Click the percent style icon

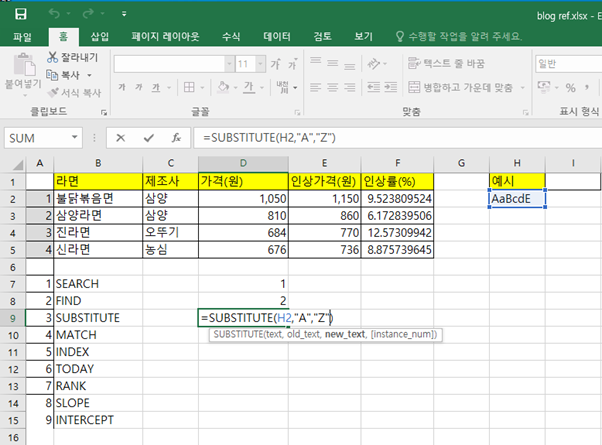coord(570,88)
